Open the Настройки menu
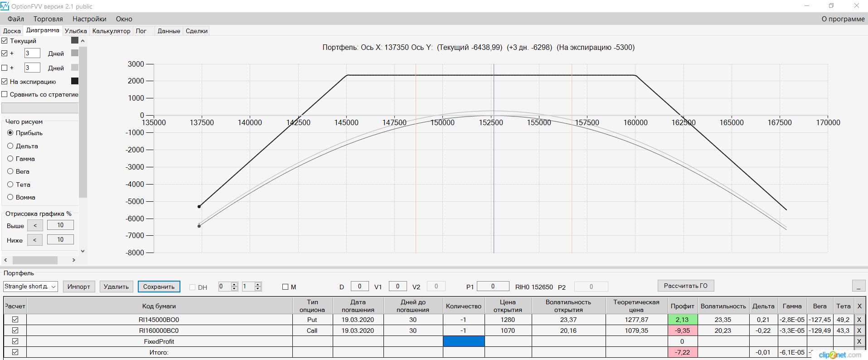This screenshot has width=868, height=360. 89,19
